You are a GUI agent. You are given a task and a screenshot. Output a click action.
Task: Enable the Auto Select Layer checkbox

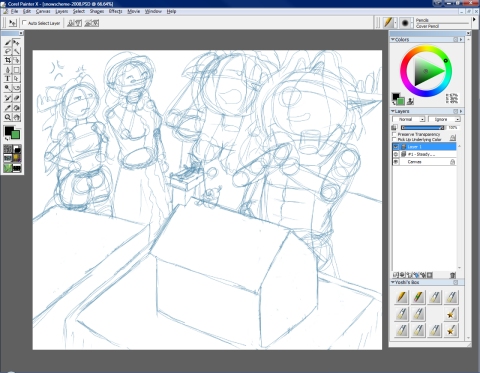click(24, 23)
